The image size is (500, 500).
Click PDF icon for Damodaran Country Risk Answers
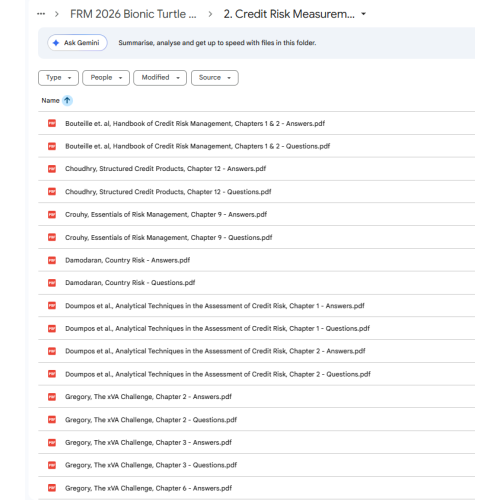tap(52, 260)
